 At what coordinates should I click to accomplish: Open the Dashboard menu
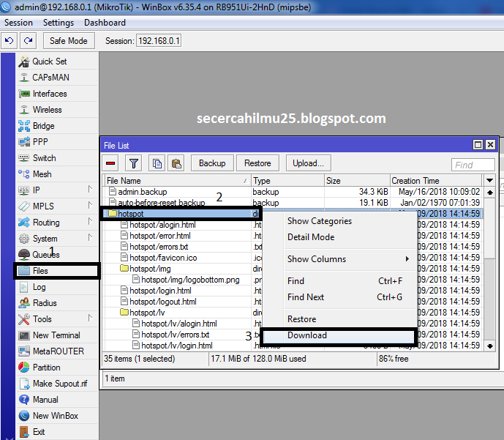[105, 23]
